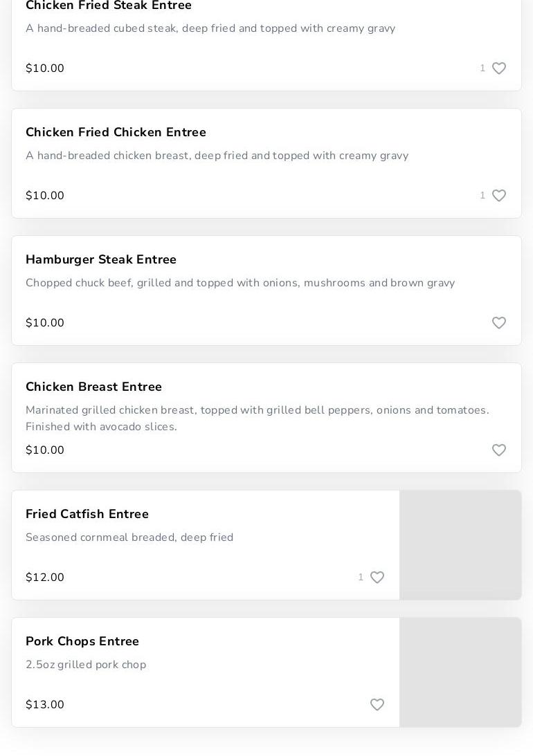Open Hamburger Steak Entree title
This screenshot has height=756, width=533.
coord(101,259)
